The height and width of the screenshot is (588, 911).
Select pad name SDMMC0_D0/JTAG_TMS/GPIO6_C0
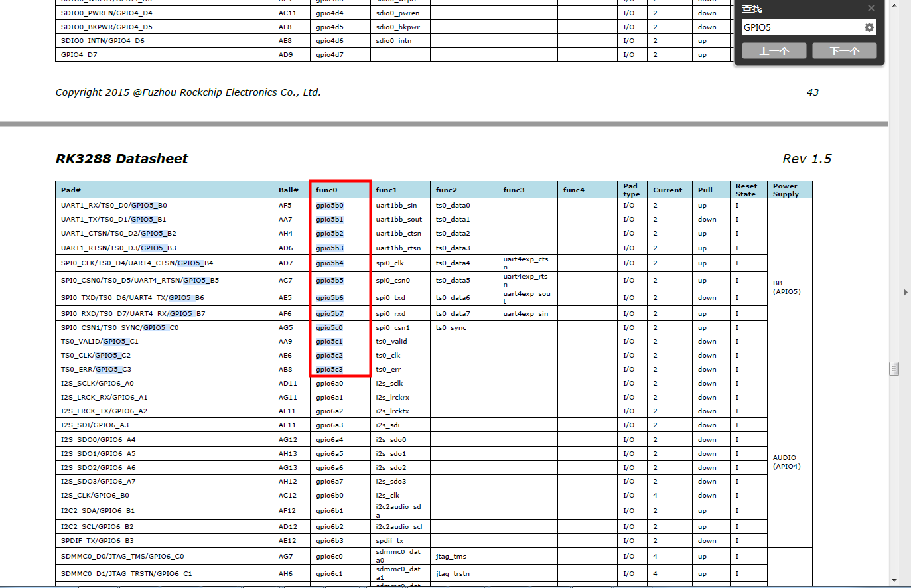coord(123,557)
